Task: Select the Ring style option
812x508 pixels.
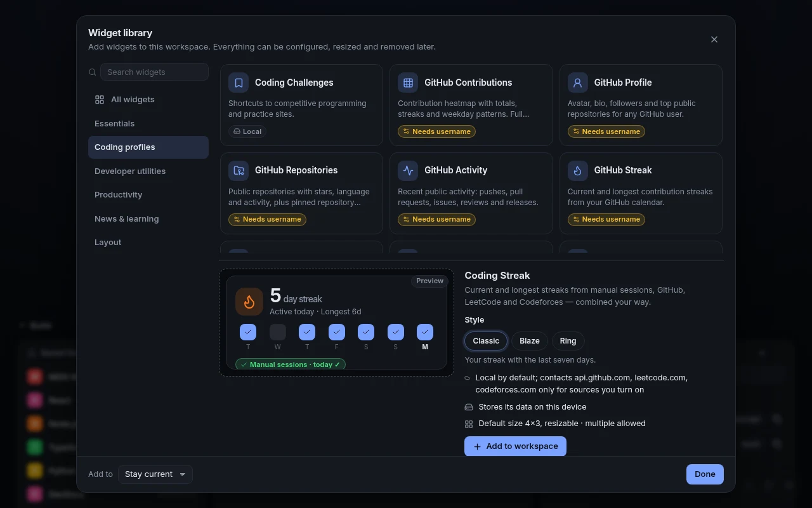Action: (x=568, y=341)
